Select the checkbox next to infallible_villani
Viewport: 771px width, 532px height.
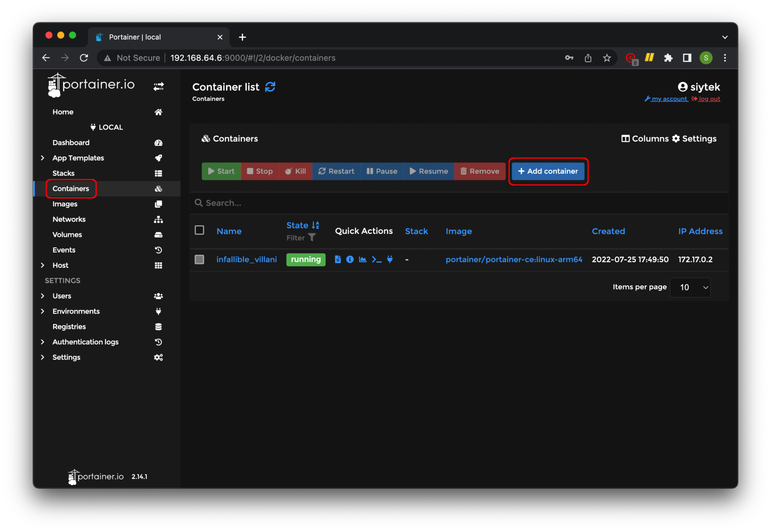click(199, 259)
